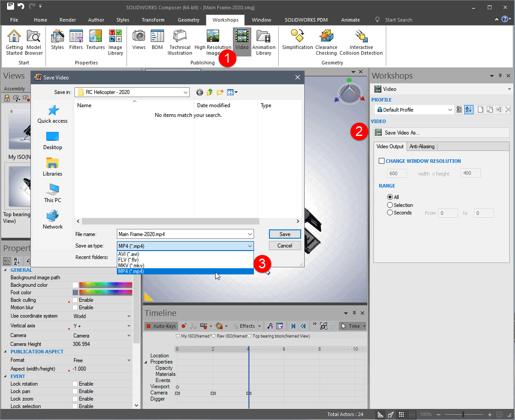Open the Format dropdown in Publication Aspect
515x420 pixels.
click(129, 360)
